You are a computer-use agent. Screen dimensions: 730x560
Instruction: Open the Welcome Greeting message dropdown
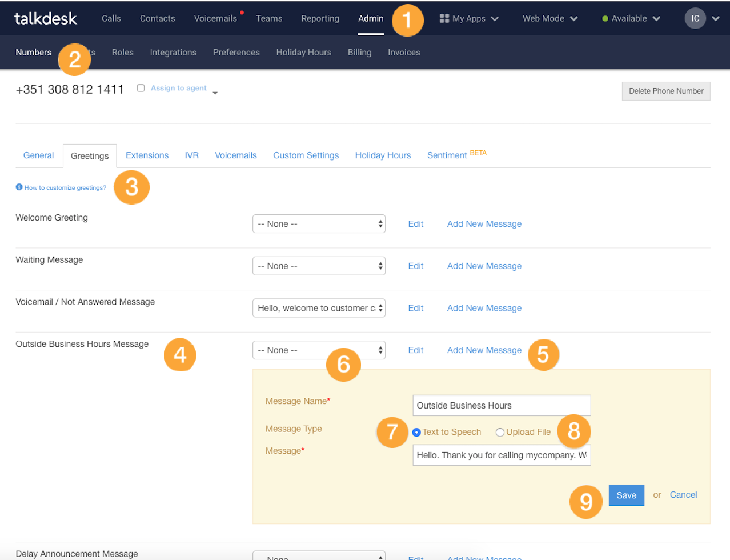(x=319, y=224)
